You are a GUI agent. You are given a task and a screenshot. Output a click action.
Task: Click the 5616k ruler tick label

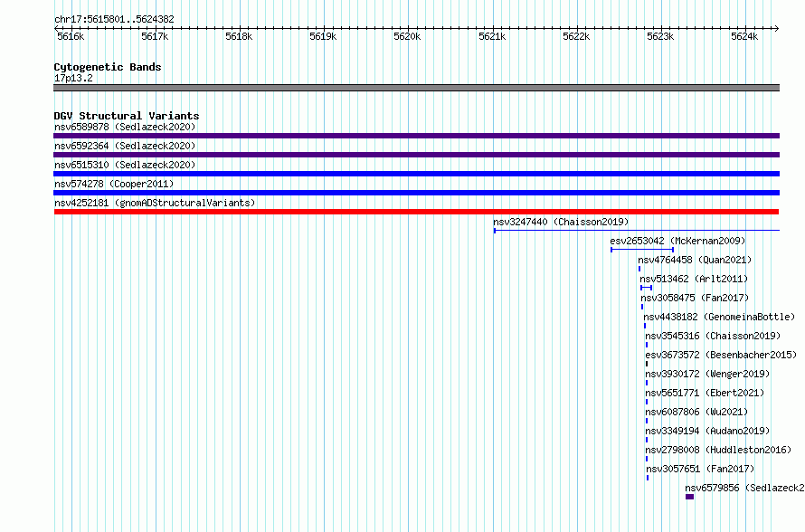[71, 36]
